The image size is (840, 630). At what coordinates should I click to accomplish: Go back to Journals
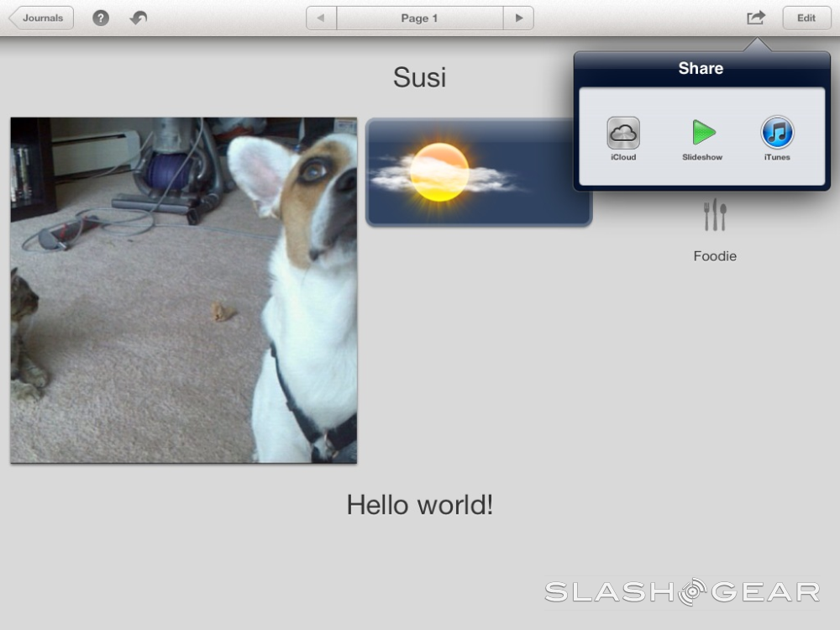42,18
